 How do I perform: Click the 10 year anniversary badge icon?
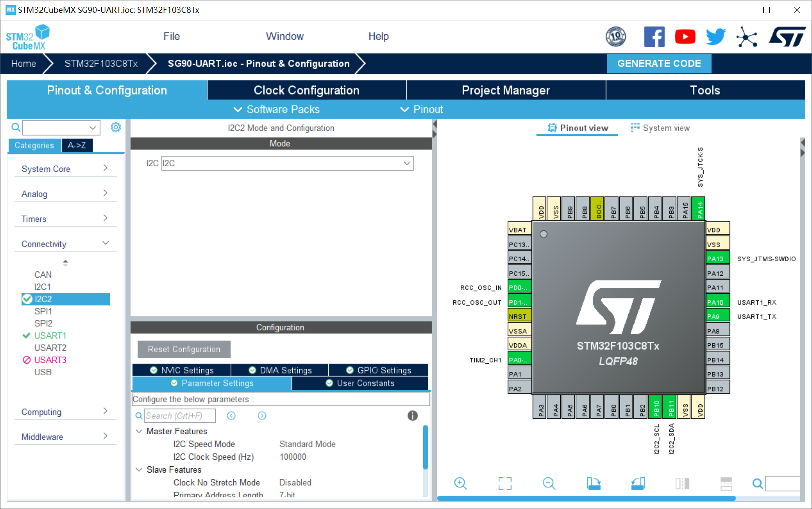tap(616, 37)
